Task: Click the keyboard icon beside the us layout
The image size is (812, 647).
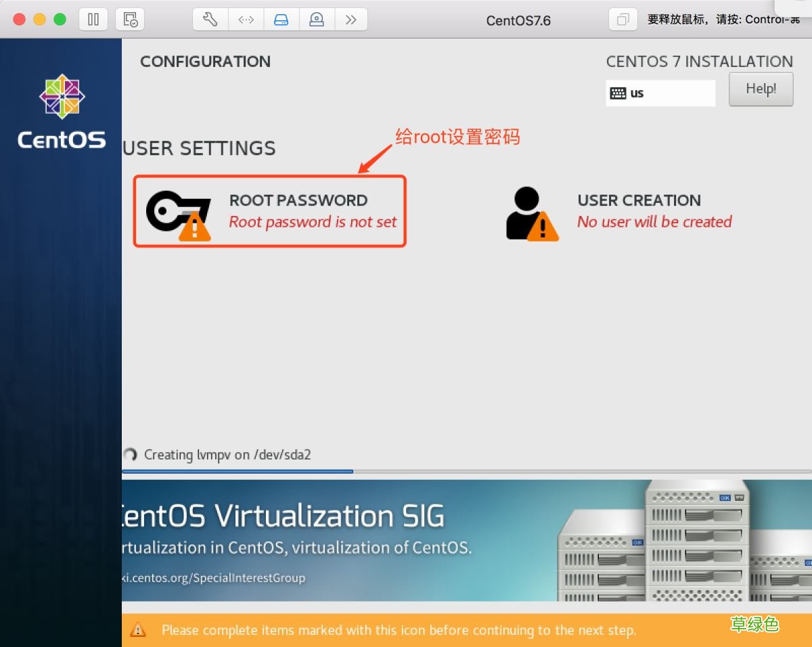Action: point(619,93)
